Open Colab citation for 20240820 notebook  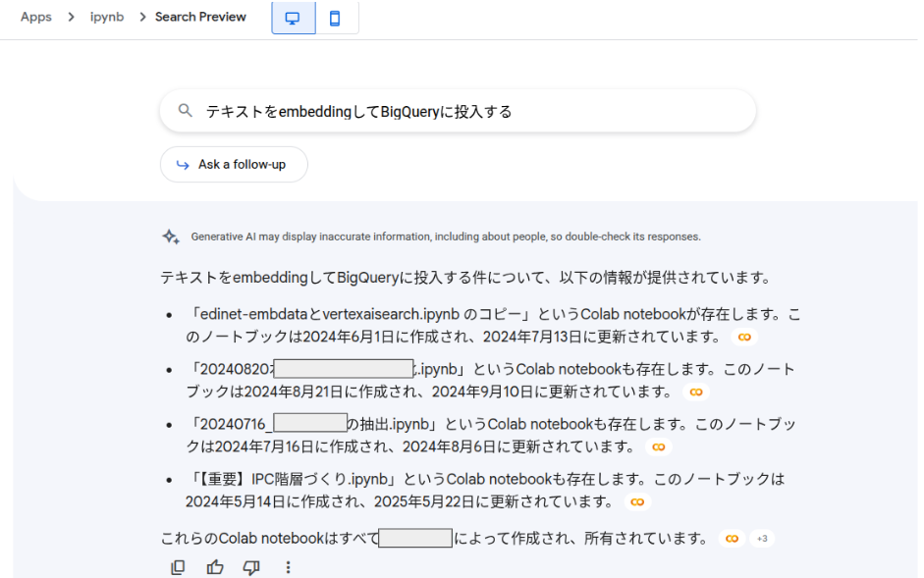[x=696, y=392]
